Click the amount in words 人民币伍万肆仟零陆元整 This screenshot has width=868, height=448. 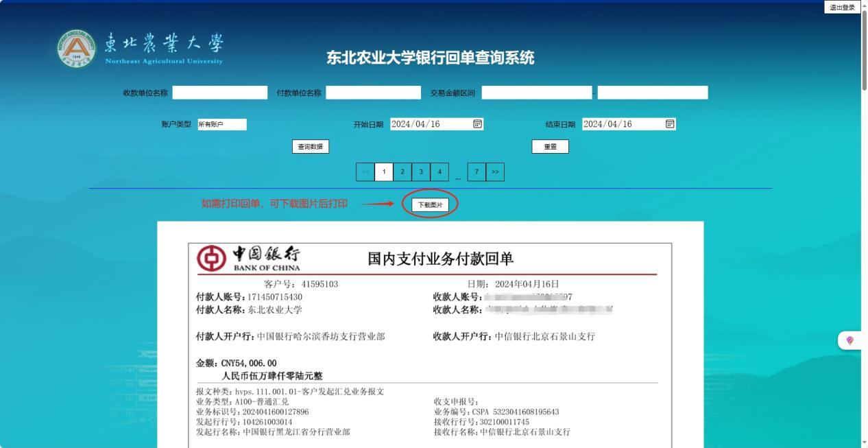click(272, 376)
